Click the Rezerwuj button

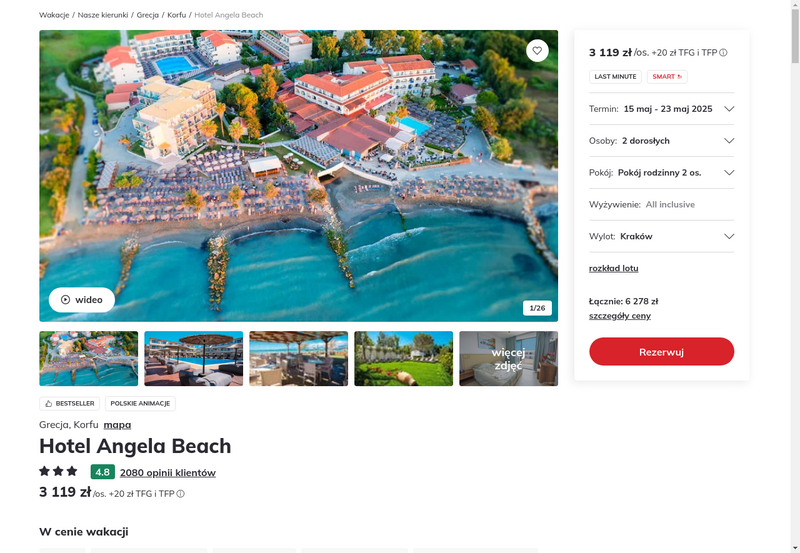tap(661, 351)
